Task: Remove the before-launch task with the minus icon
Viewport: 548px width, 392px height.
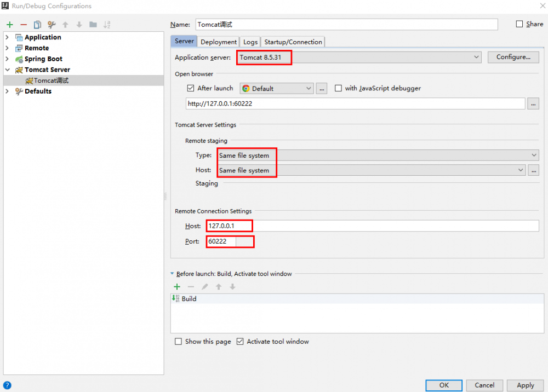Action: coord(191,286)
